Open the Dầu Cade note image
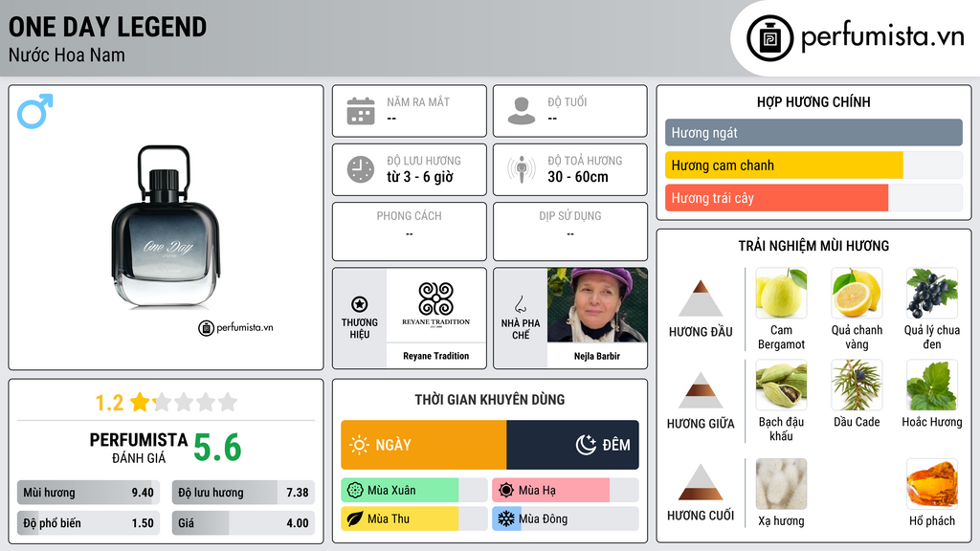This screenshot has width=980, height=551. pos(857,385)
